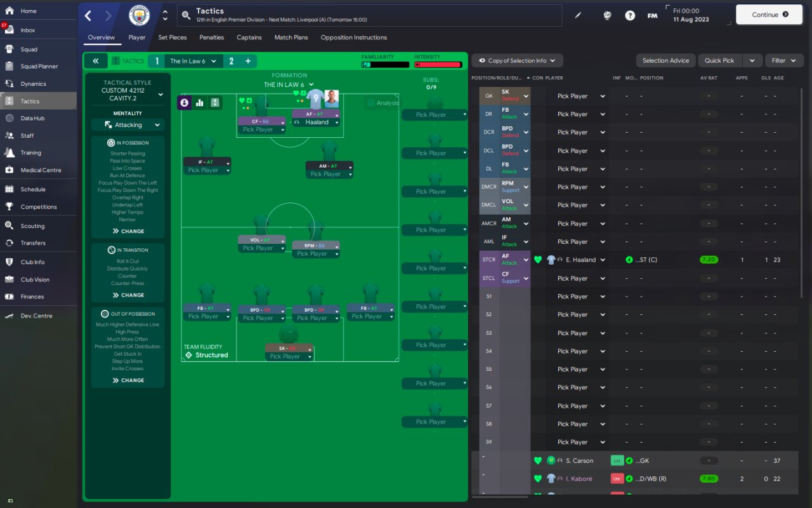The image size is (812, 508).
Task: Click the green heart icon in Haaland's row
Action: [538, 260]
